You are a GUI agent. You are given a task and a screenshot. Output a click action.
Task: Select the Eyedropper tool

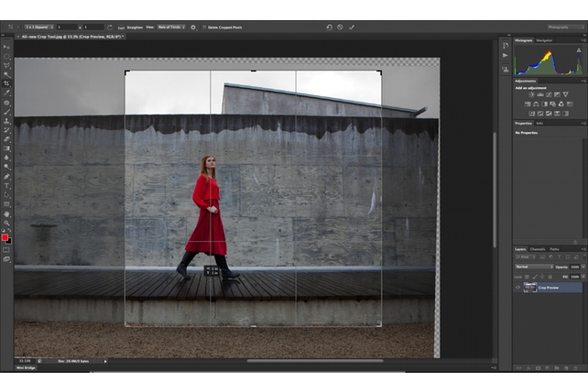[6, 93]
